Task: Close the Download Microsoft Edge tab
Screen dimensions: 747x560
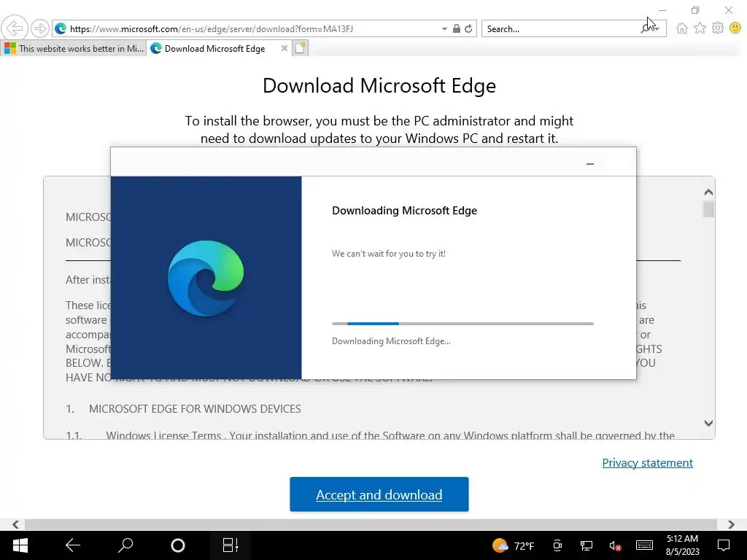Action: [284, 48]
